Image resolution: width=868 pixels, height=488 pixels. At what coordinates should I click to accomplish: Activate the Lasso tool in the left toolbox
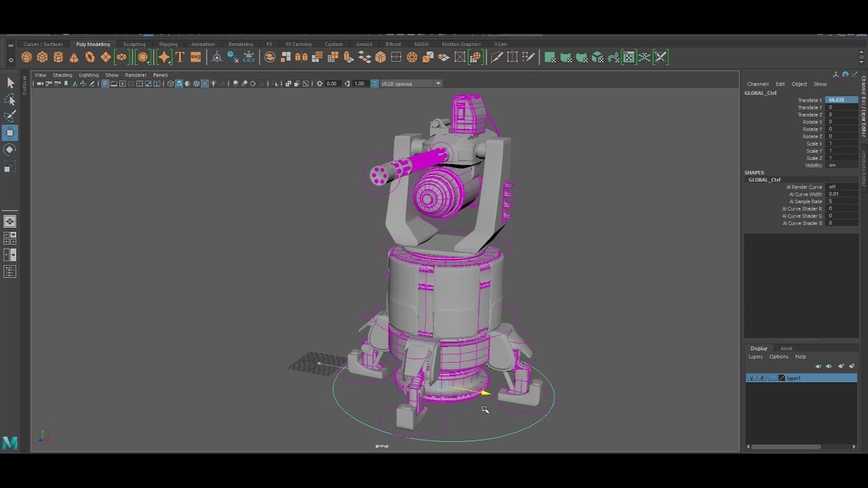click(10, 100)
